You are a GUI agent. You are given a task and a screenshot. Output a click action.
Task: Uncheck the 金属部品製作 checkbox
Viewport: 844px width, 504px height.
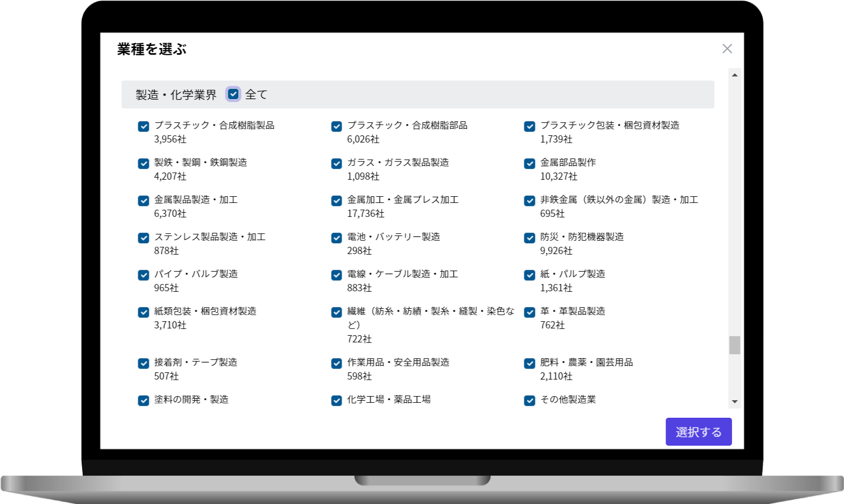pyautogui.click(x=529, y=164)
